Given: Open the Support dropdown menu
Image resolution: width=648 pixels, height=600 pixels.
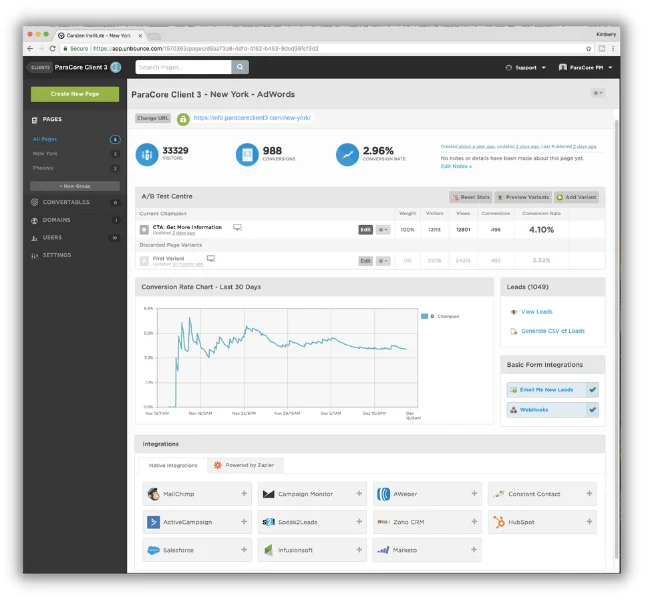Looking at the screenshot, I should click(x=525, y=68).
